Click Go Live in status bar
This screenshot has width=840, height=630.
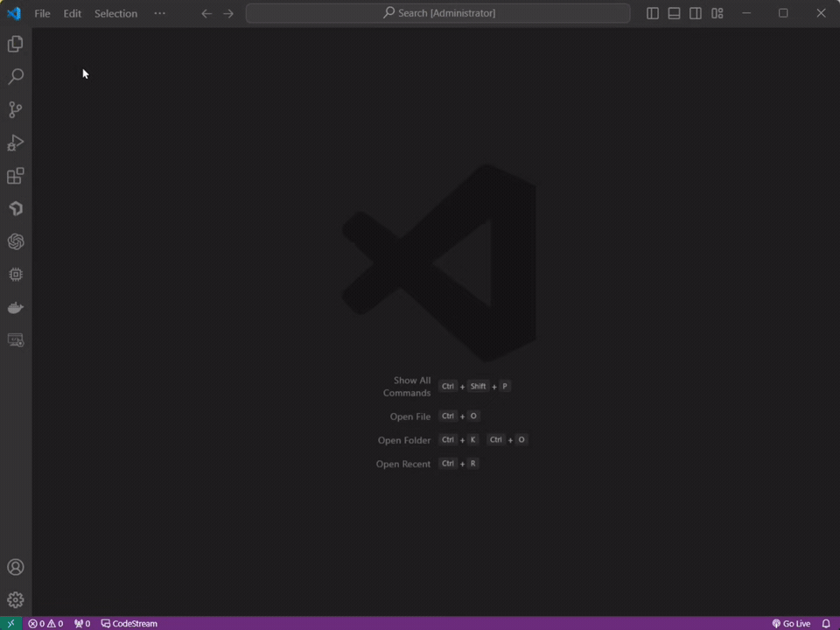click(791, 624)
